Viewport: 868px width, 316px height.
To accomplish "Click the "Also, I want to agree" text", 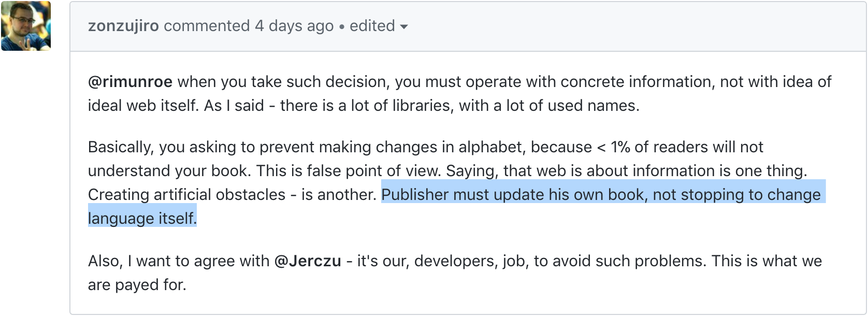I will 179,261.
